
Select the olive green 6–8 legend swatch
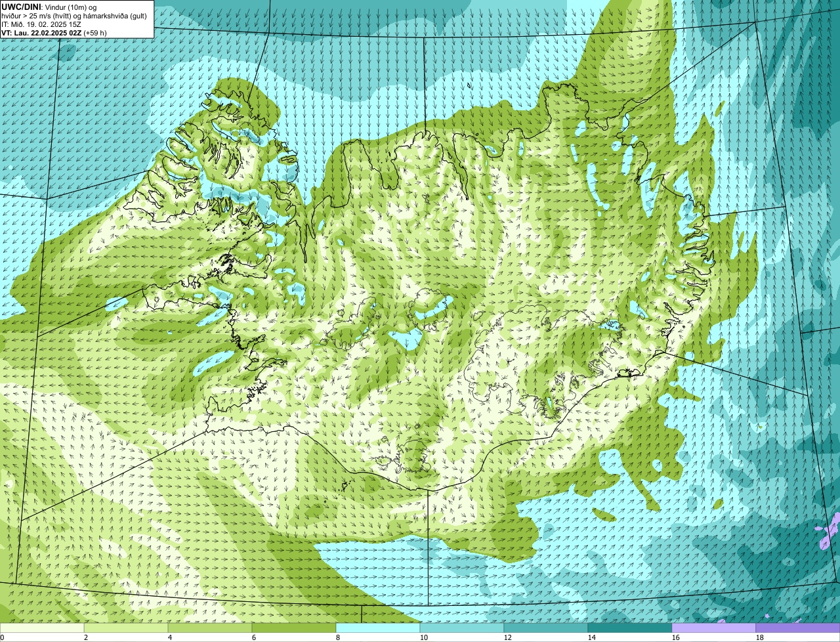tap(294, 628)
